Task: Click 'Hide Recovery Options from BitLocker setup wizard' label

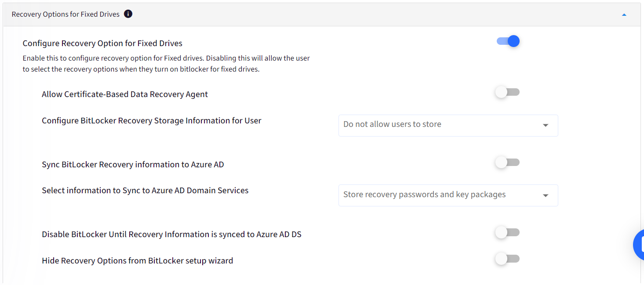Action: click(138, 260)
